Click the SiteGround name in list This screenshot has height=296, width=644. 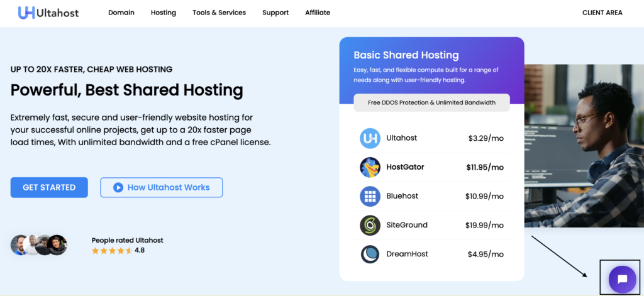click(407, 225)
